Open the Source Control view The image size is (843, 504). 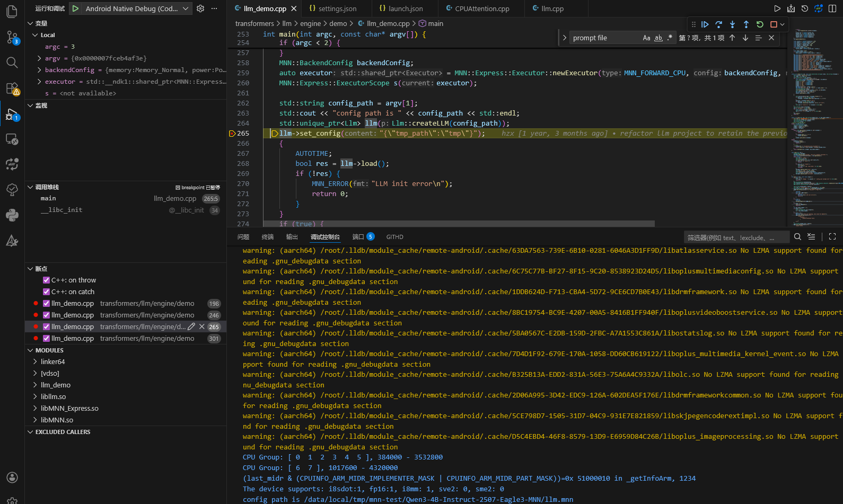12,37
